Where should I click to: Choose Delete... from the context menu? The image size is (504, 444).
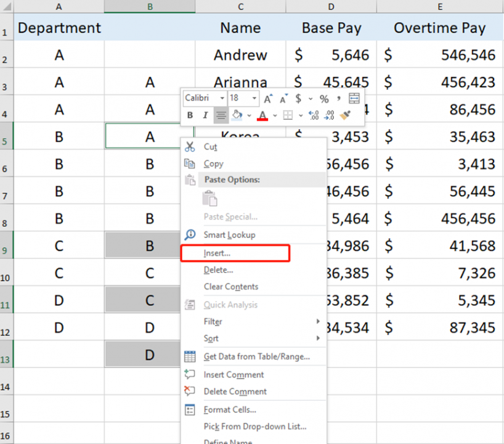pyautogui.click(x=254, y=270)
